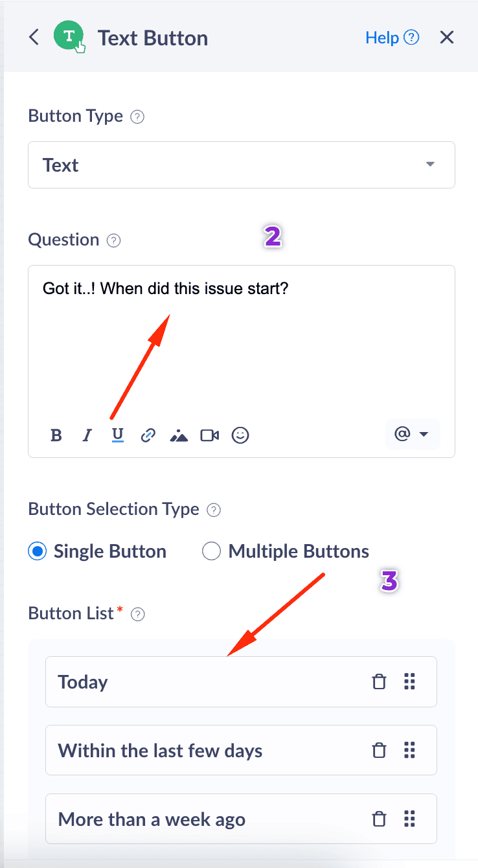Apply underline formatting to question text
478x868 pixels.
pyautogui.click(x=117, y=435)
